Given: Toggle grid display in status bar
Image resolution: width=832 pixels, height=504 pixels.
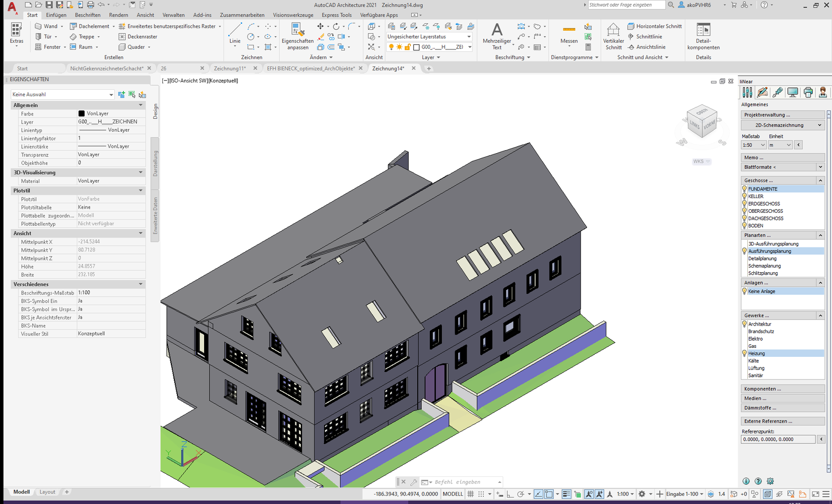Looking at the screenshot, I should [471, 494].
